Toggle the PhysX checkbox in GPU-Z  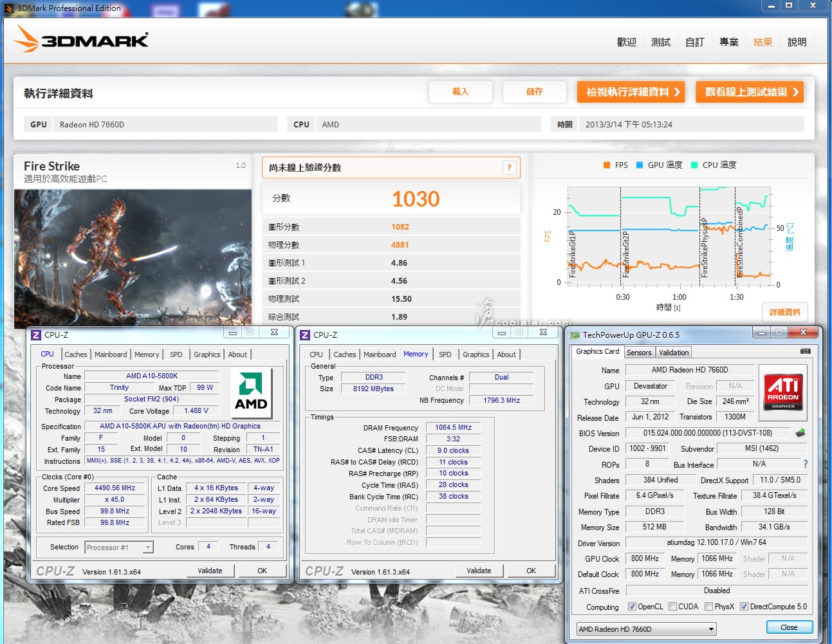[x=708, y=607]
